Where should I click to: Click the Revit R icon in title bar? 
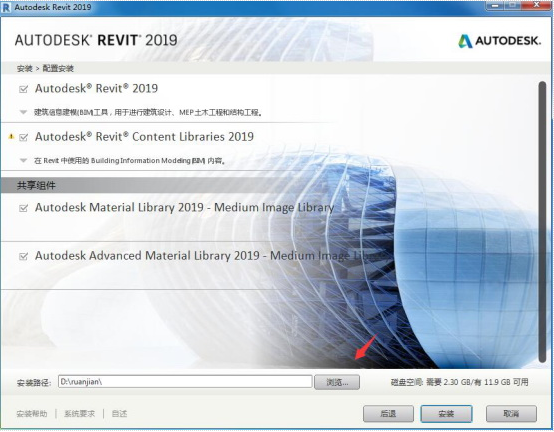(x=6, y=7)
